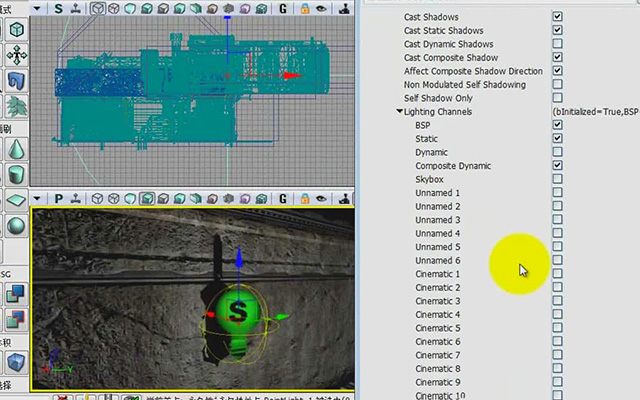
Task: Click the G game view icon in top viewport
Action: pyautogui.click(x=283, y=9)
